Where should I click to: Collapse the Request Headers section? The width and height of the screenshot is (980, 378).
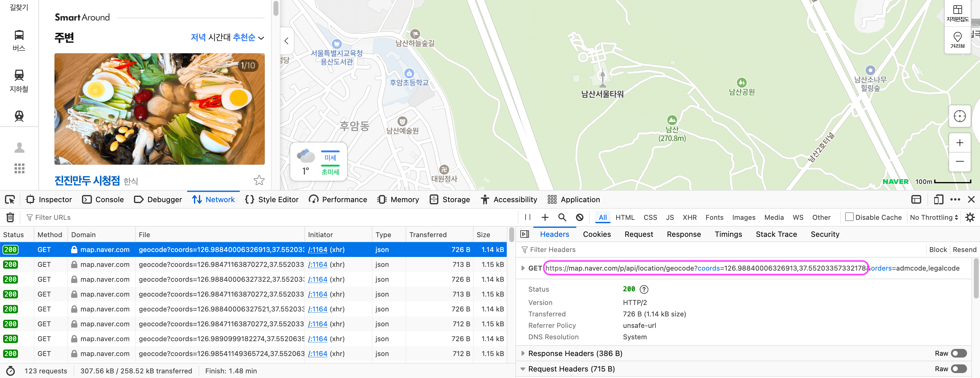(x=523, y=369)
